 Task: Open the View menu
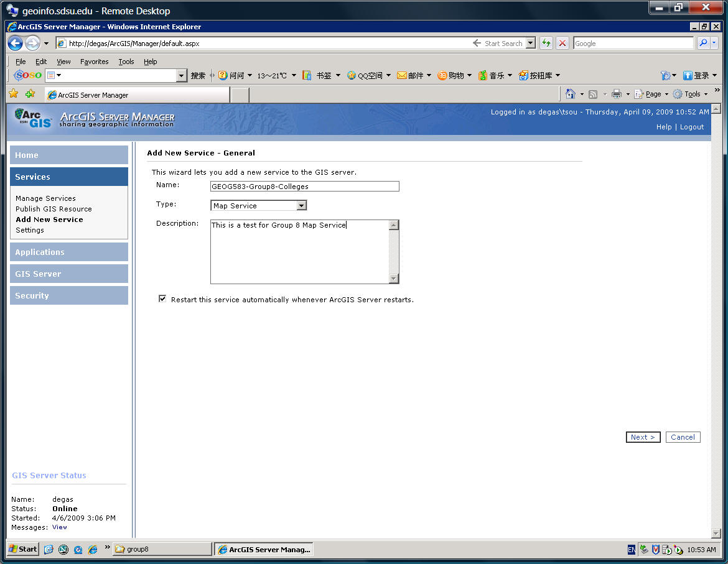63,61
